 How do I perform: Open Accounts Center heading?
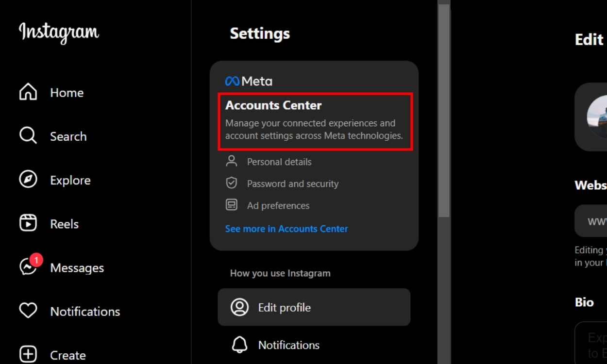tap(273, 105)
